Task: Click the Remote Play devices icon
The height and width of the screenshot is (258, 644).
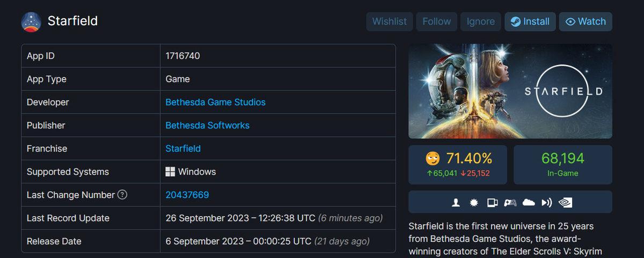Action: (492, 202)
